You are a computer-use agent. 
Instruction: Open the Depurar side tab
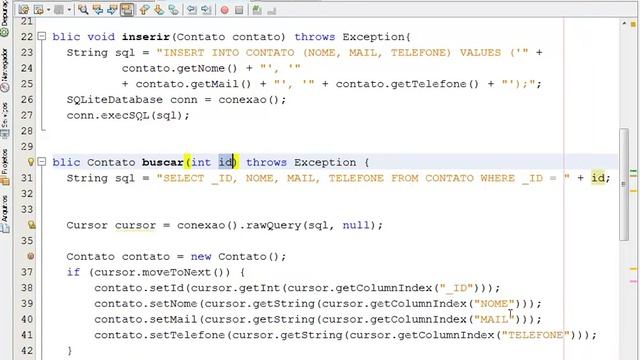click(4, 18)
